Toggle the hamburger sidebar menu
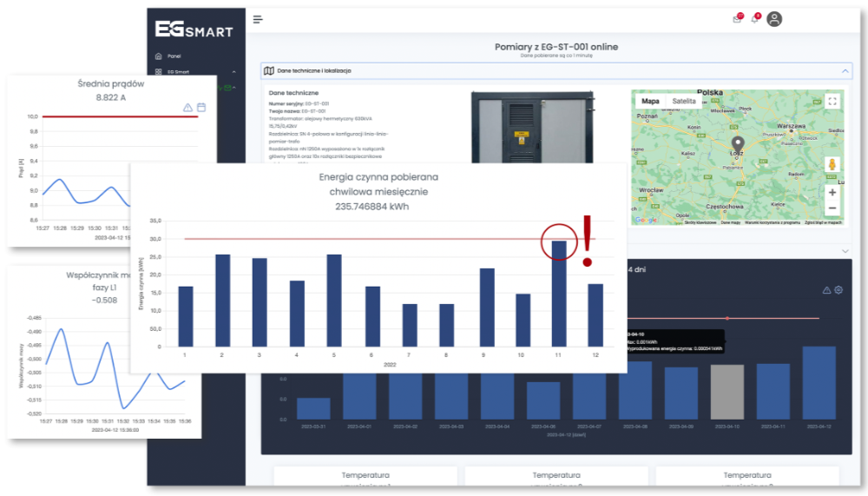The width and height of the screenshot is (868, 496). tap(258, 19)
